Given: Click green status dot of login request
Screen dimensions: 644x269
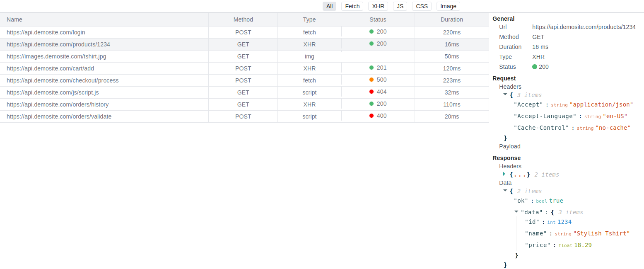Looking at the screenshot, I should tap(371, 32).
